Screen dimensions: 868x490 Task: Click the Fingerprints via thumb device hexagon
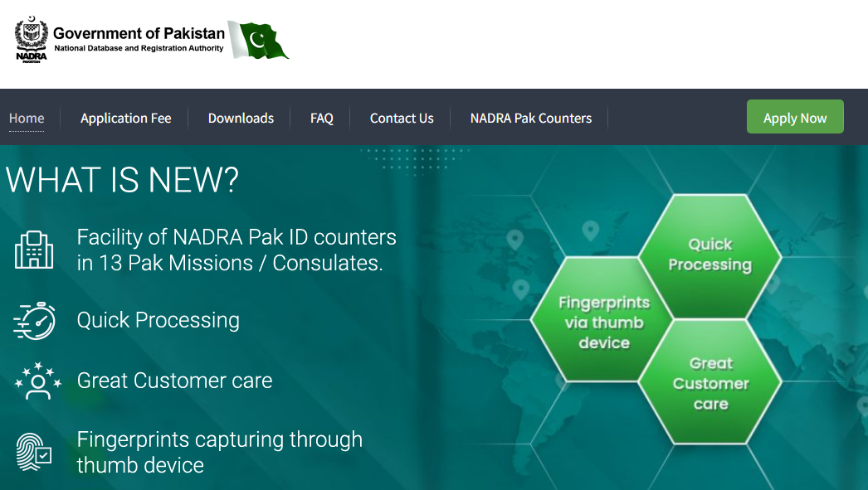coord(602,320)
